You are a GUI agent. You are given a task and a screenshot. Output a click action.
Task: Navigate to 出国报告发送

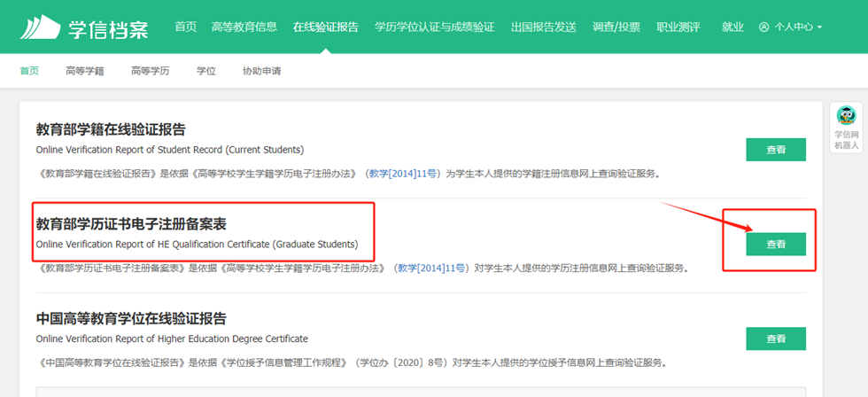(x=543, y=27)
